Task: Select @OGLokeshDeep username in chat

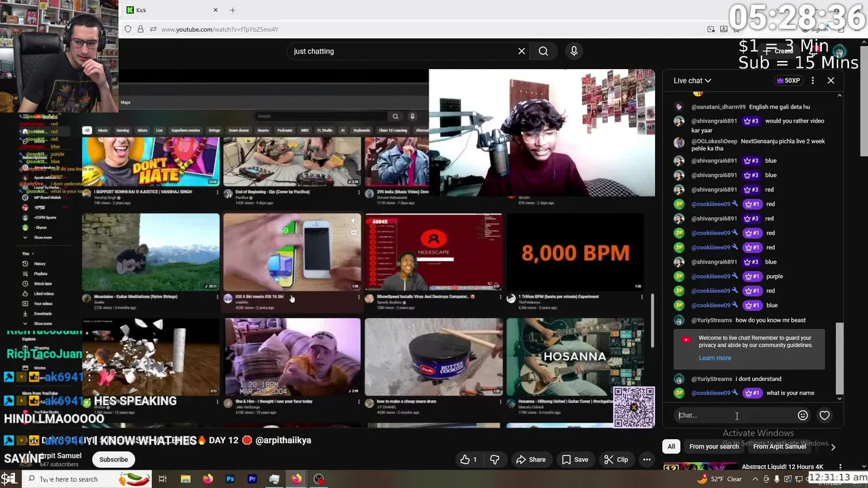Action: (x=714, y=142)
